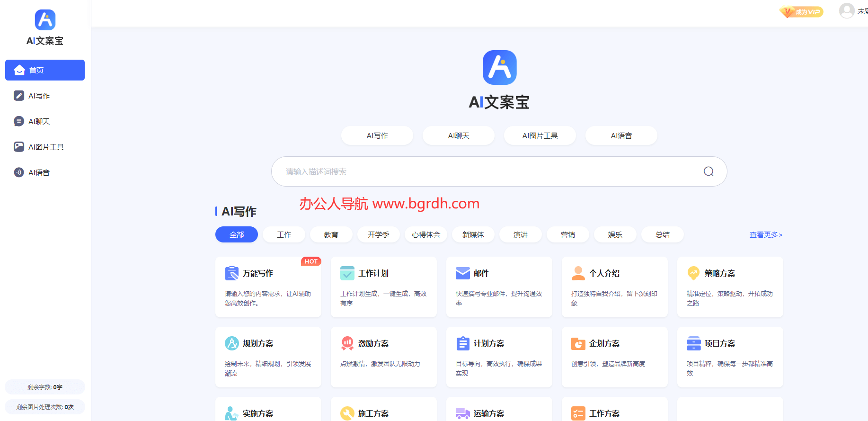Click the 企划方案 folder icon
Image resolution: width=868 pixels, height=421 pixels.
(578, 343)
